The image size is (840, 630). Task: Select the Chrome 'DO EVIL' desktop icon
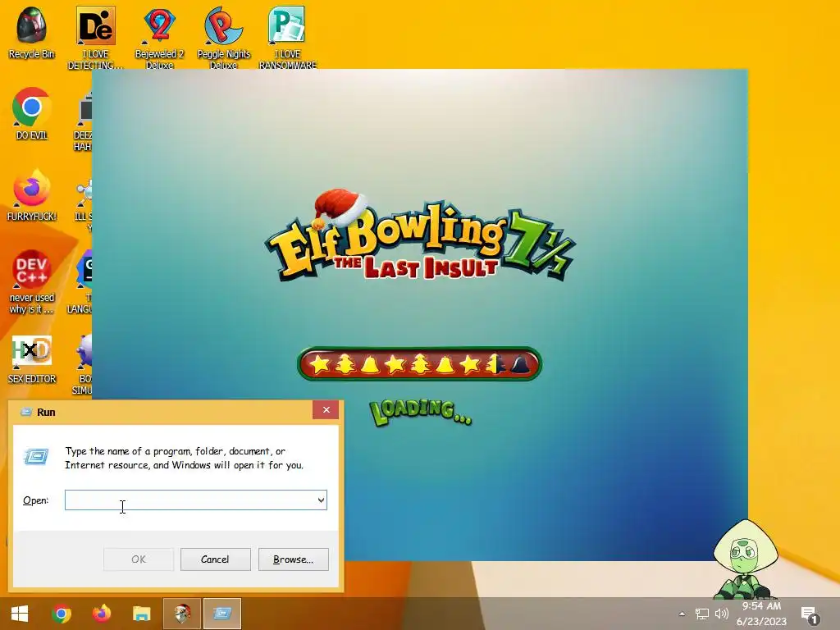point(31,113)
